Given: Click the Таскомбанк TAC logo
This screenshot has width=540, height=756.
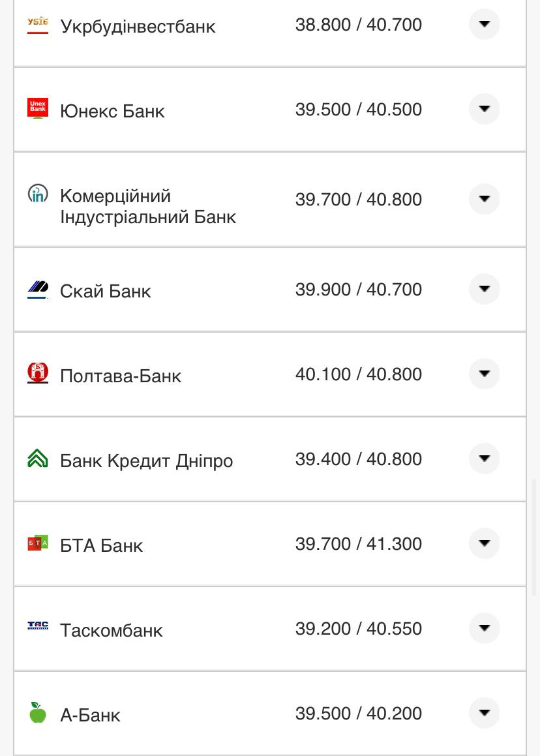Looking at the screenshot, I should 38,626.
